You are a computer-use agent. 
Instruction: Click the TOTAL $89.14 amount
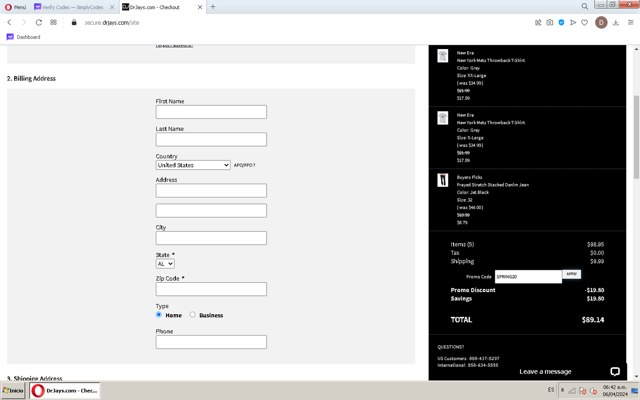pos(593,320)
